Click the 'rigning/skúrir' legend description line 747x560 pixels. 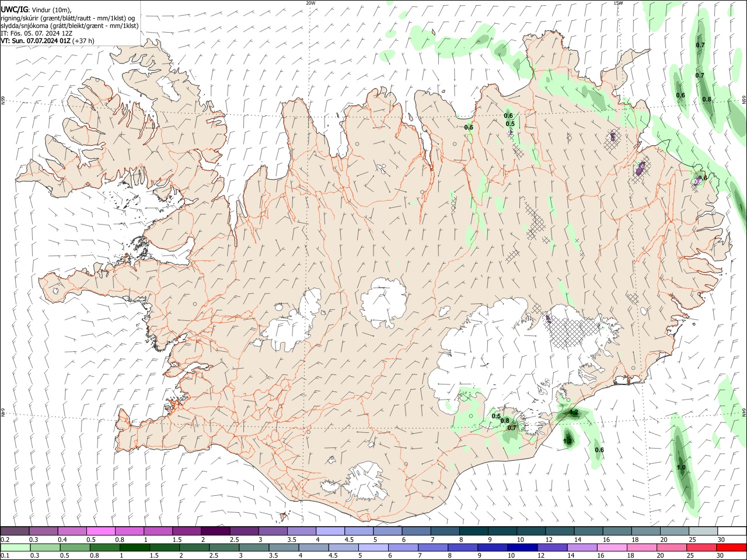[68, 18]
